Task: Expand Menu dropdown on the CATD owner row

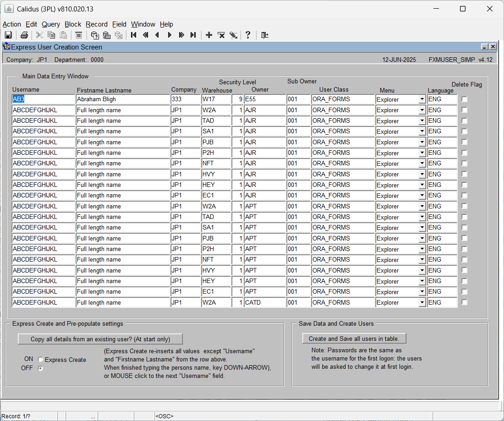Action: [422, 303]
